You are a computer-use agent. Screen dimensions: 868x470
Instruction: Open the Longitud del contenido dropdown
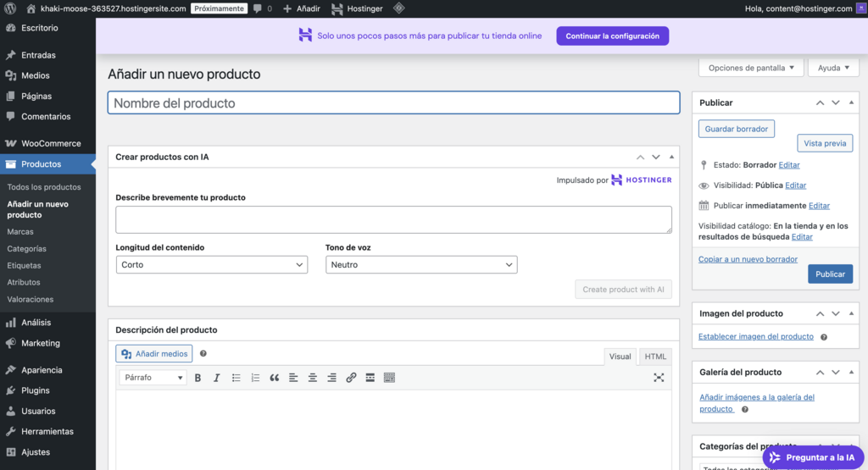point(212,265)
